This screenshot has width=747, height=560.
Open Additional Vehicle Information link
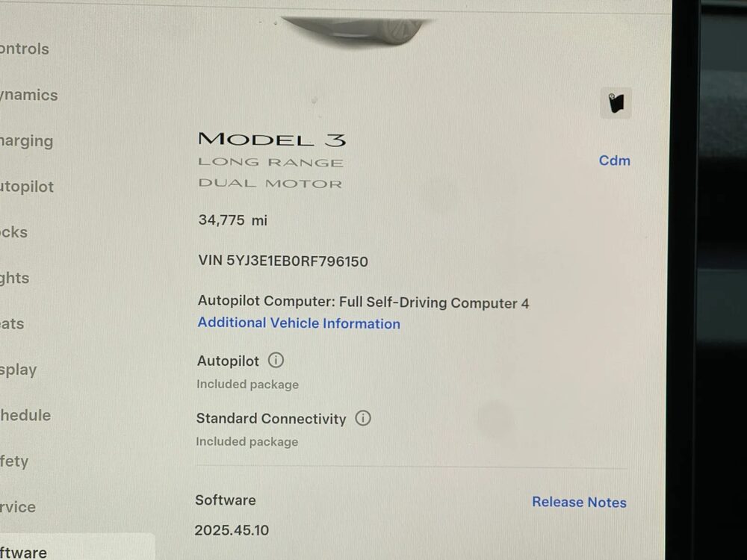pyautogui.click(x=299, y=323)
